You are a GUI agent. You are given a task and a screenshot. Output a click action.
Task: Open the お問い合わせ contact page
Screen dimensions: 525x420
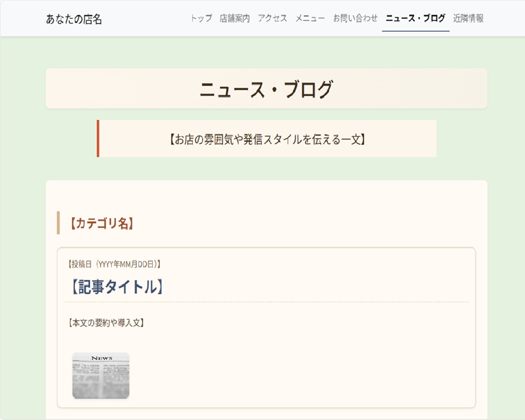(355, 18)
